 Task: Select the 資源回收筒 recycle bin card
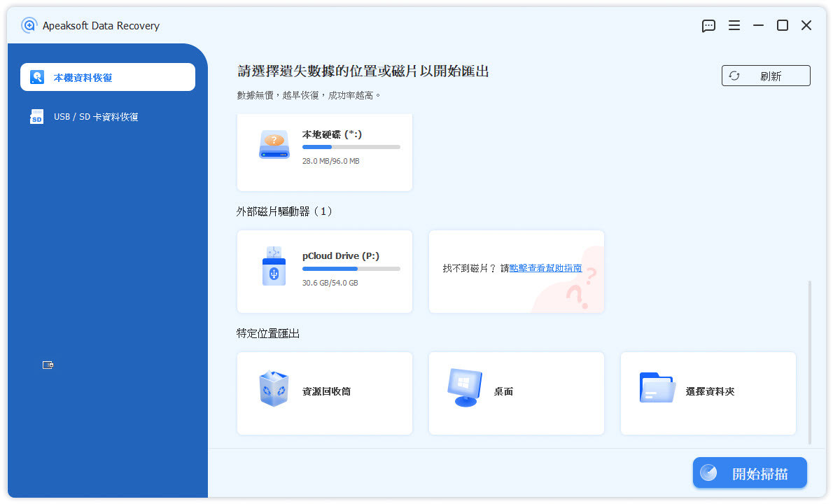(x=325, y=393)
